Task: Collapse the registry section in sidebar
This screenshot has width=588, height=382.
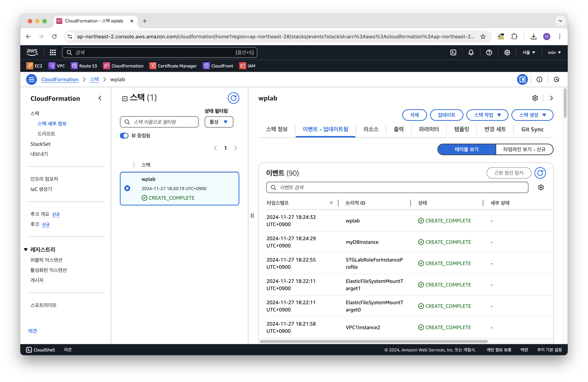Action: tap(26, 249)
